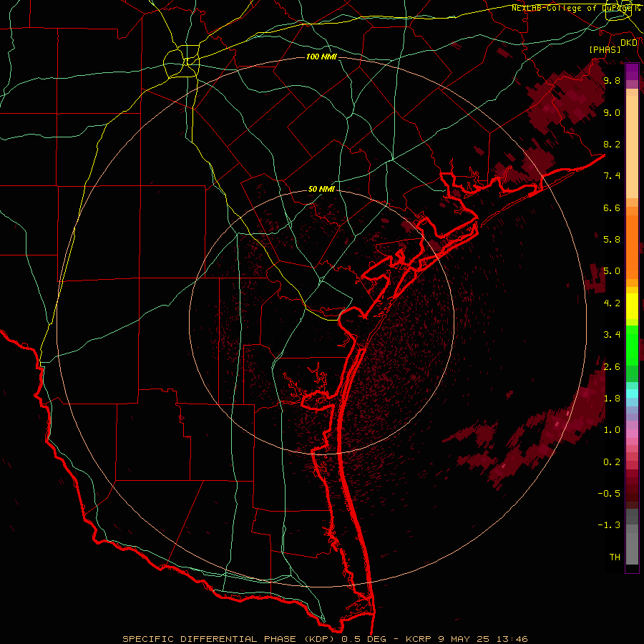Click the "1.0" scale value
Viewport: 644px width, 644px height.
[x=612, y=430]
